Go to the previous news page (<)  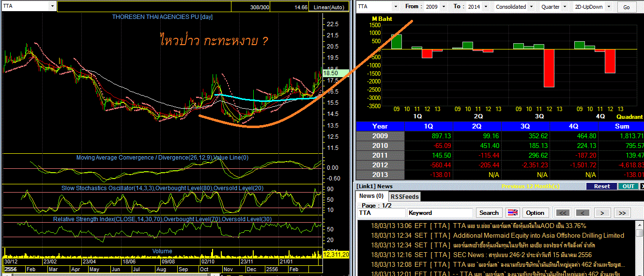pos(582,212)
